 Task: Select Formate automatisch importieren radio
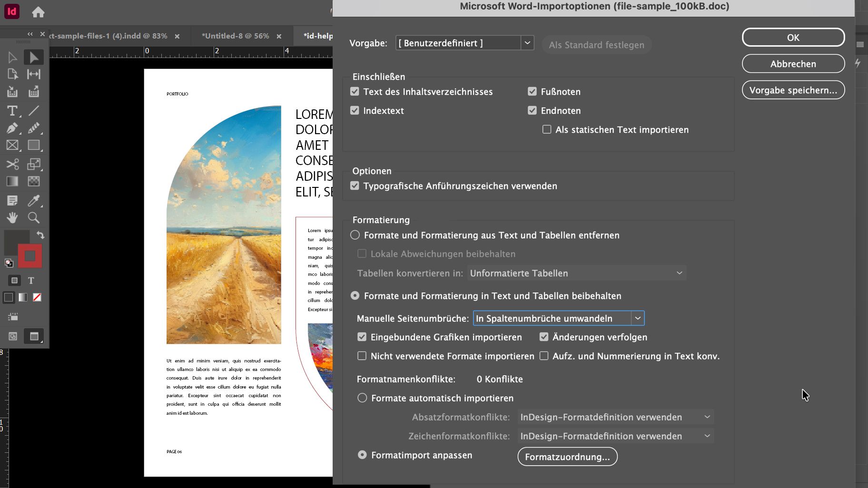(362, 398)
